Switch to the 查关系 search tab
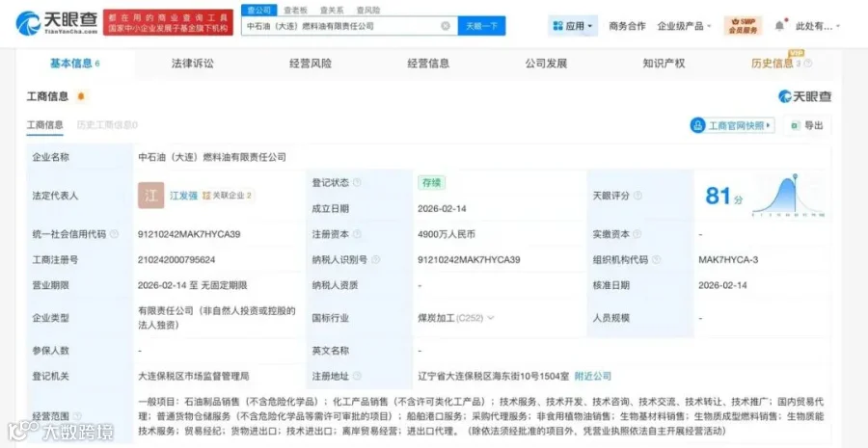This screenshot has width=868, height=448. 332,10
